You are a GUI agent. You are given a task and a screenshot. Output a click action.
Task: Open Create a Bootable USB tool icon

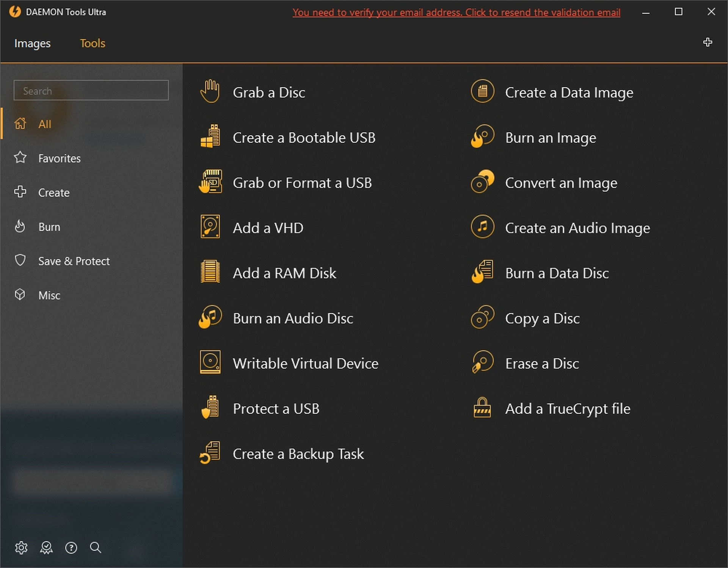tap(210, 137)
